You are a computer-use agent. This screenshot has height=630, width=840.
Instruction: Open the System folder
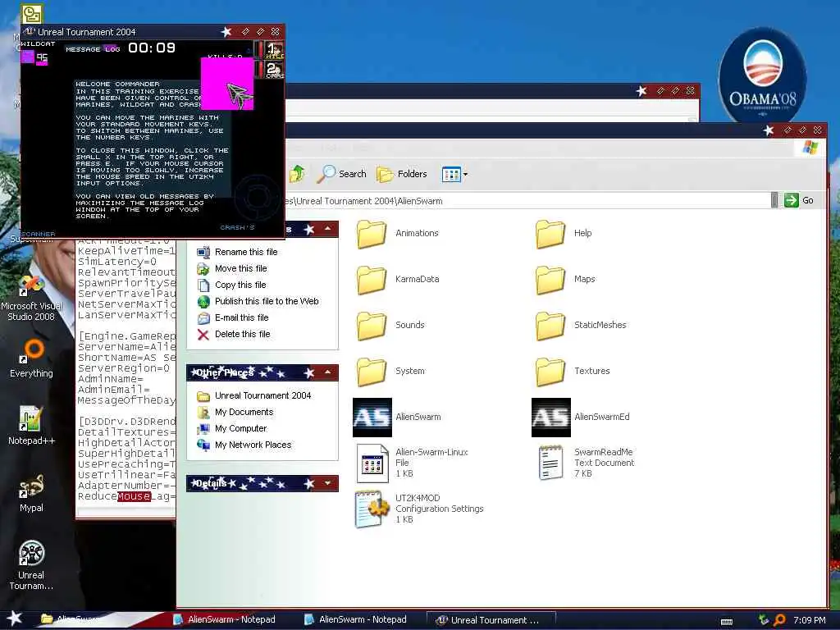pyautogui.click(x=372, y=372)
